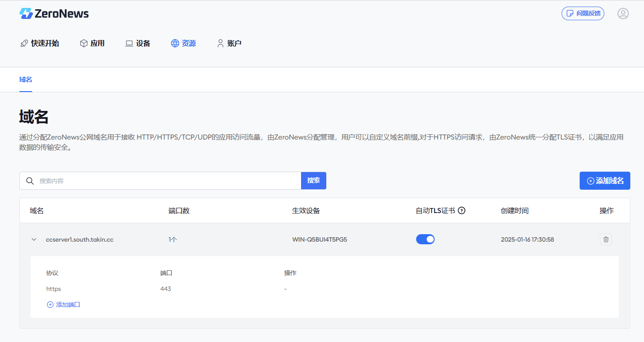Click the magnifier icon in the search box

pyautogui.click(x=30, y=181)
